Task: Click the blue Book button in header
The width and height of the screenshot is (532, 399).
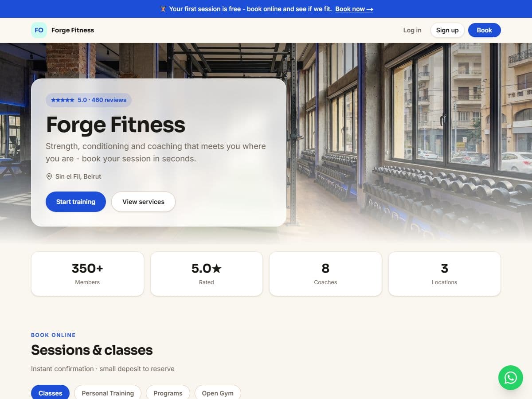Action: [x=485, y=30]
